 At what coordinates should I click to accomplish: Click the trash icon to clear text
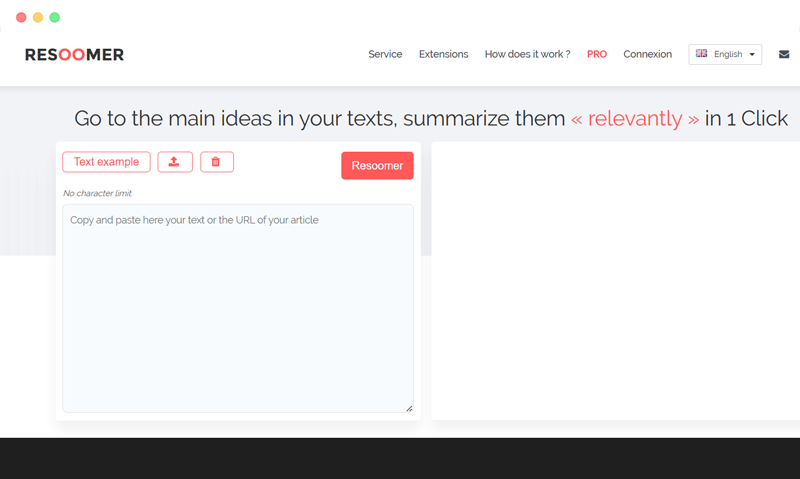[216, 162]
